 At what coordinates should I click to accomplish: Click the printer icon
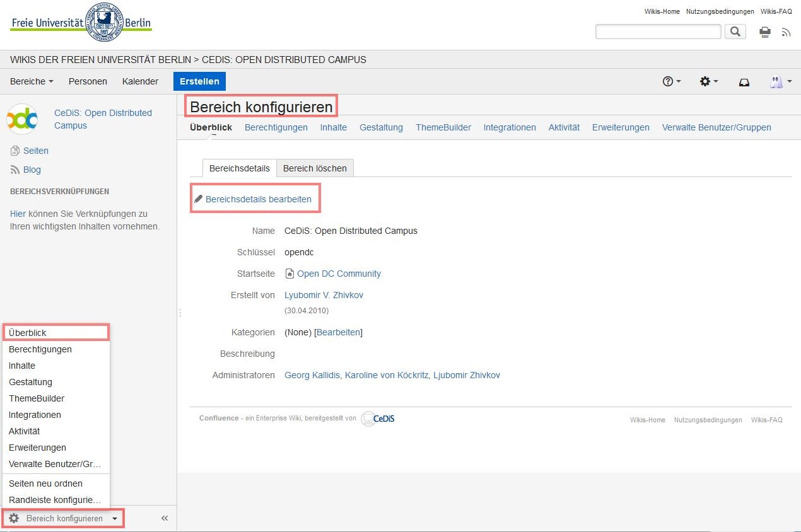[765, 32]
